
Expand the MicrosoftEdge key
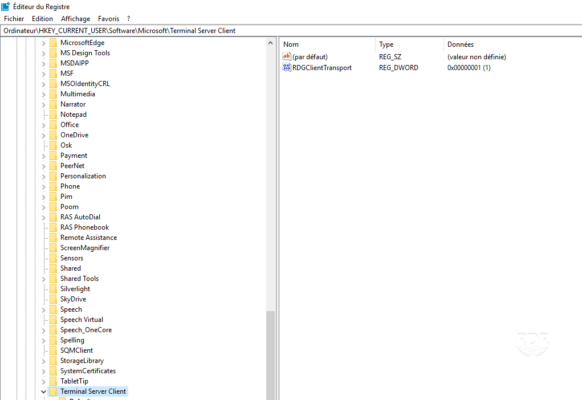point(43,43)
